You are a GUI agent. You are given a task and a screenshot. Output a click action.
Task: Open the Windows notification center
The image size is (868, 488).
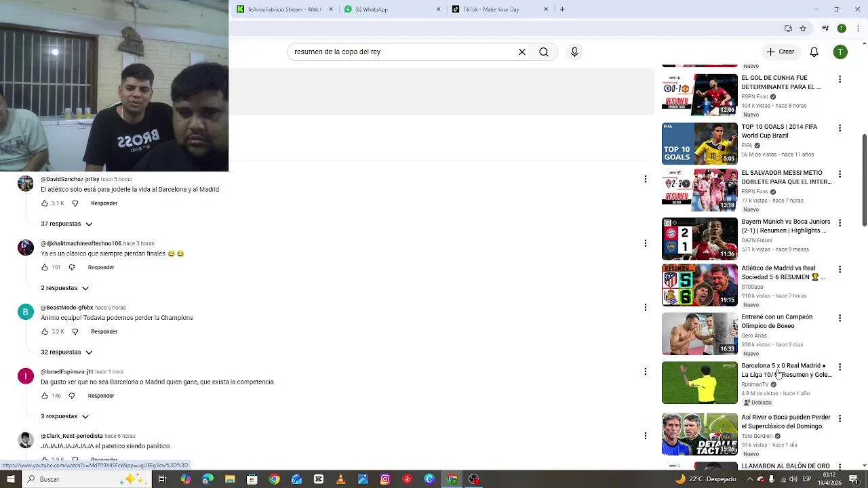pos(854,479)
